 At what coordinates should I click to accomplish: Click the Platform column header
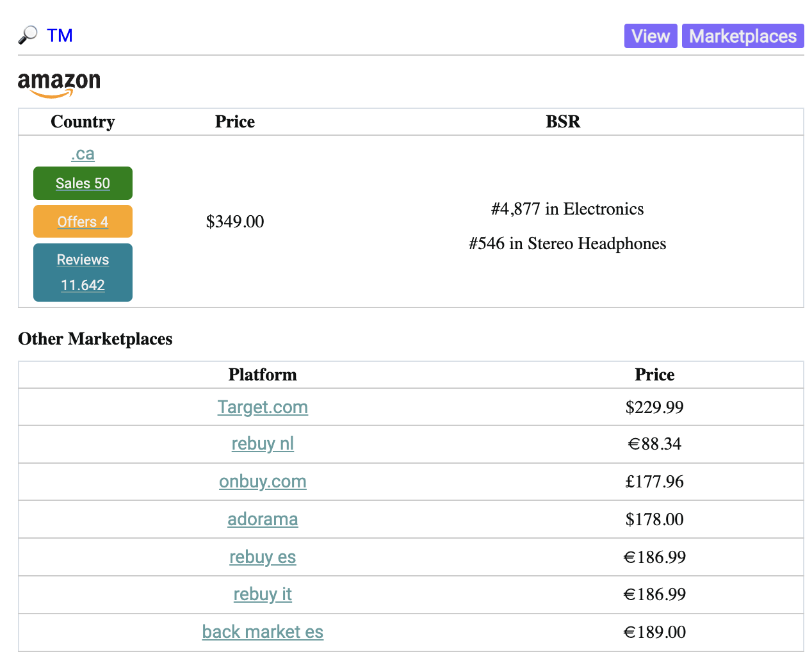point(263,375)
